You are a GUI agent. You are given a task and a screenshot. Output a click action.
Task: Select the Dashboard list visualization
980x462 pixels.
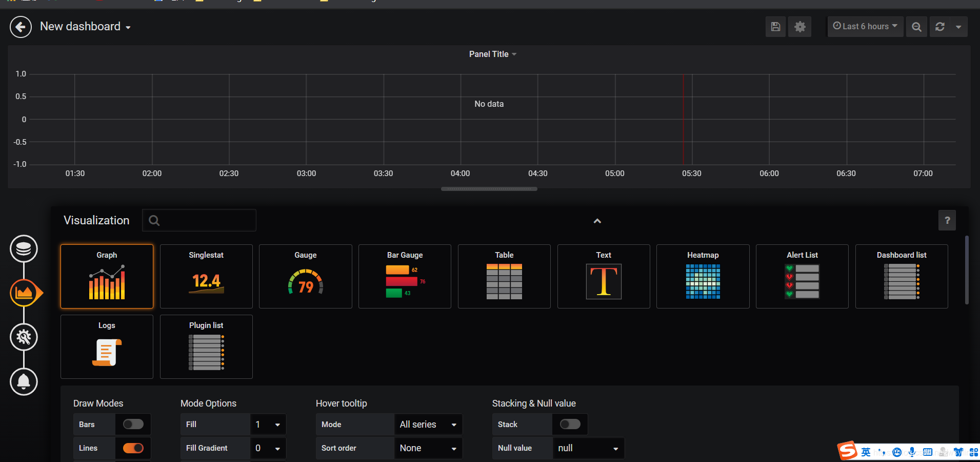tap(902, 276)
